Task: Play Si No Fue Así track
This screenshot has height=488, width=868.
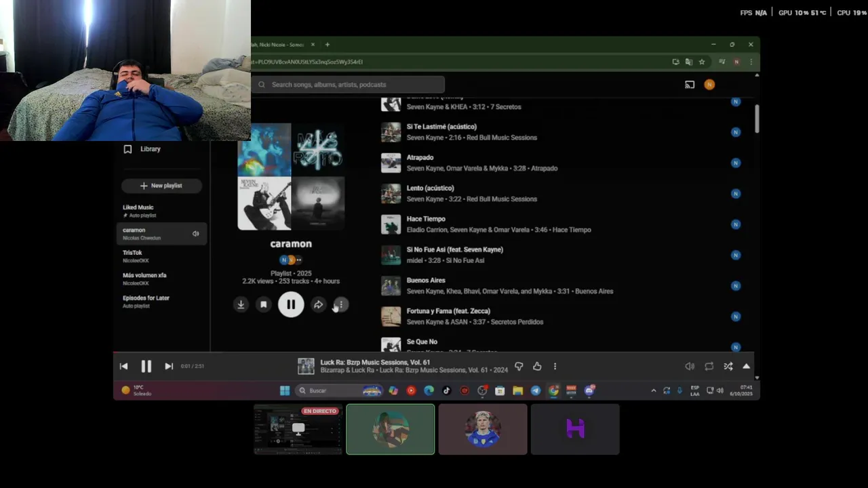Action: (x=455, y=249)
